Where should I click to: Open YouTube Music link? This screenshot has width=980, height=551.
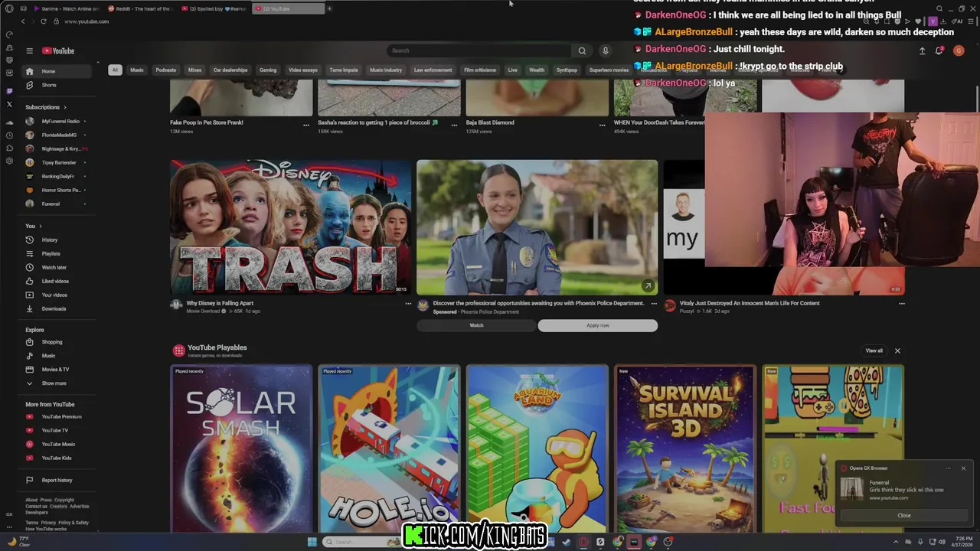[x=57, y=444]
